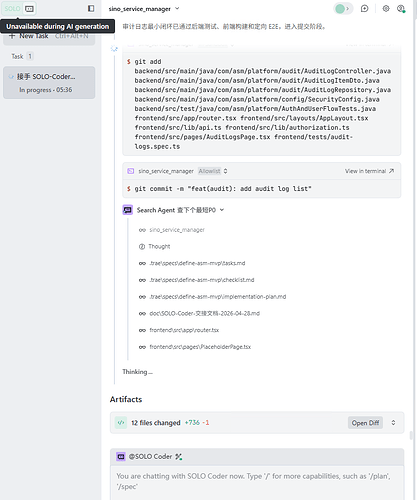Collapse the Search Agent section chevron
The width and height of the screenshot is (417, 500).
pyautogui.click(x=222, y=210)
